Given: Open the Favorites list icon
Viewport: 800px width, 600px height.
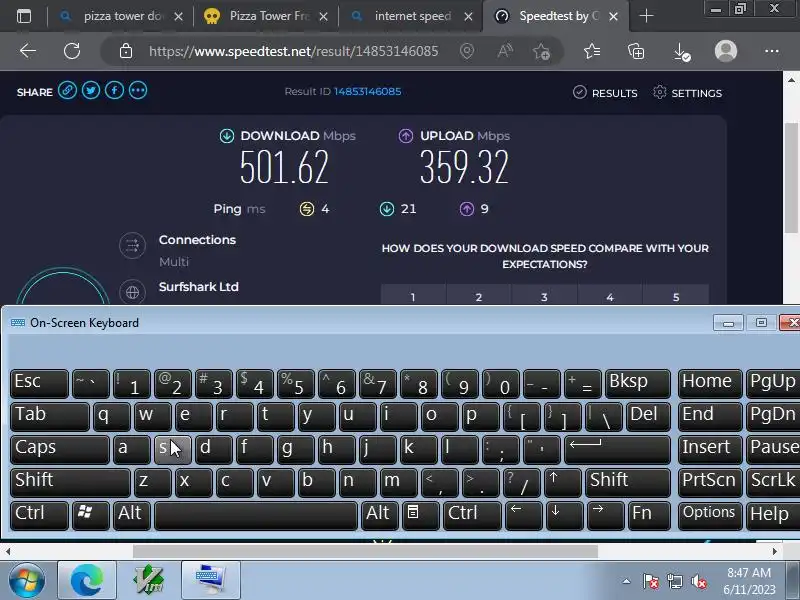Looking at the screenshot, I should 592,51.
